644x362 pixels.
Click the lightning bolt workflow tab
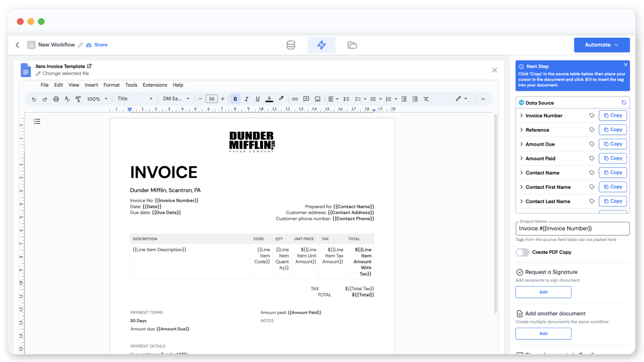click(x=321, y=45)
